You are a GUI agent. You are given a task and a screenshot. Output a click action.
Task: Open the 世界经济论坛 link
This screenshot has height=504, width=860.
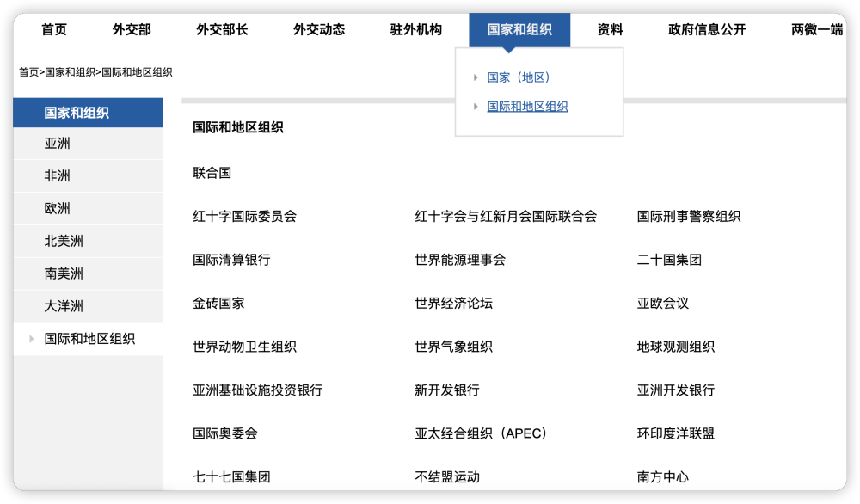coord(453,303)
